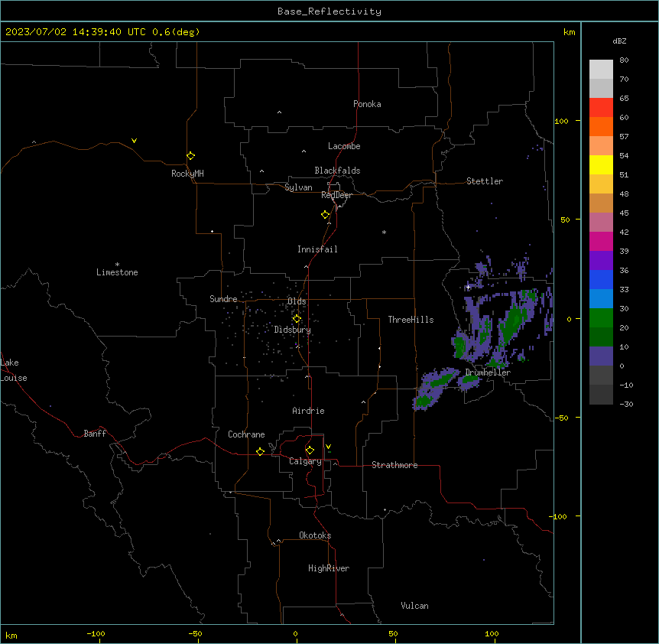
Task: Click the Ponoka city label
Action: tap(367, 104)
